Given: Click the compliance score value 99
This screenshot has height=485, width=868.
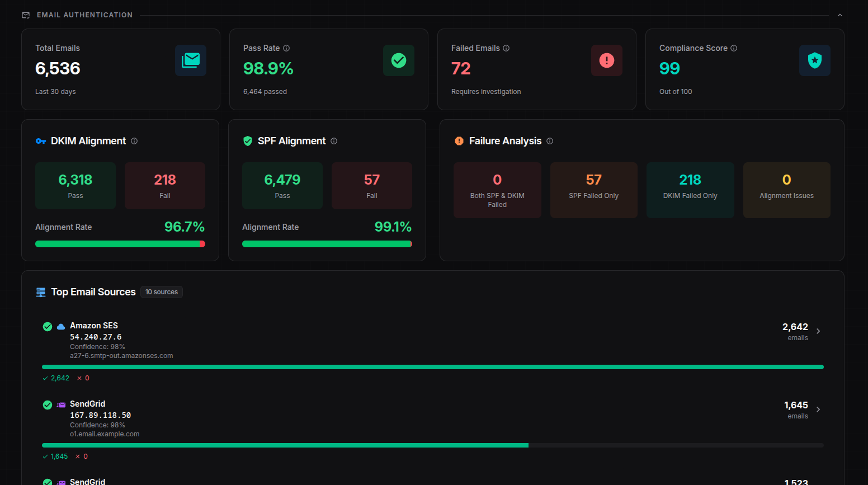Looking at the screenshot, I should (669, 68).
